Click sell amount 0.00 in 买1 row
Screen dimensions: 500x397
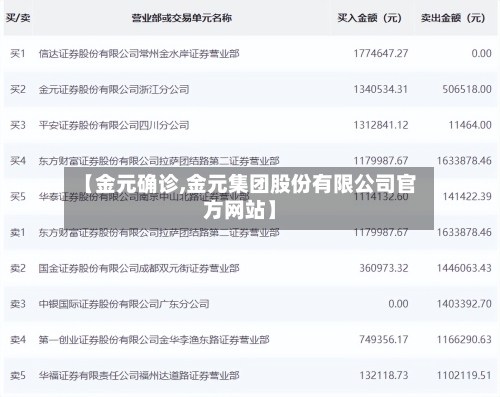click(x=481, y=53)
